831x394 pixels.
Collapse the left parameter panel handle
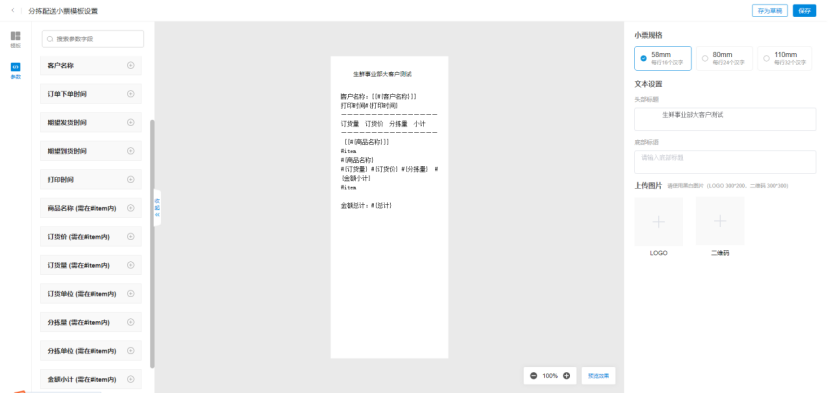coord(157,207)
